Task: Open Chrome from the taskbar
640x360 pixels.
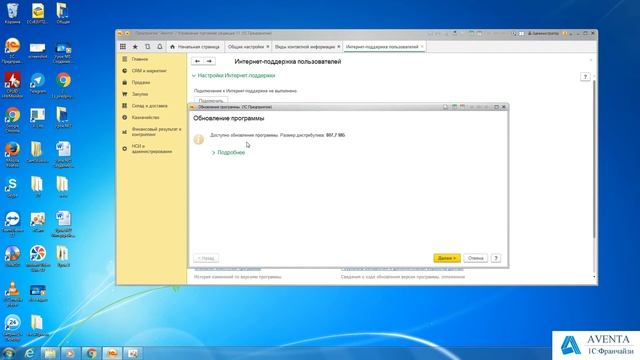Action: [x=91, y=353]
